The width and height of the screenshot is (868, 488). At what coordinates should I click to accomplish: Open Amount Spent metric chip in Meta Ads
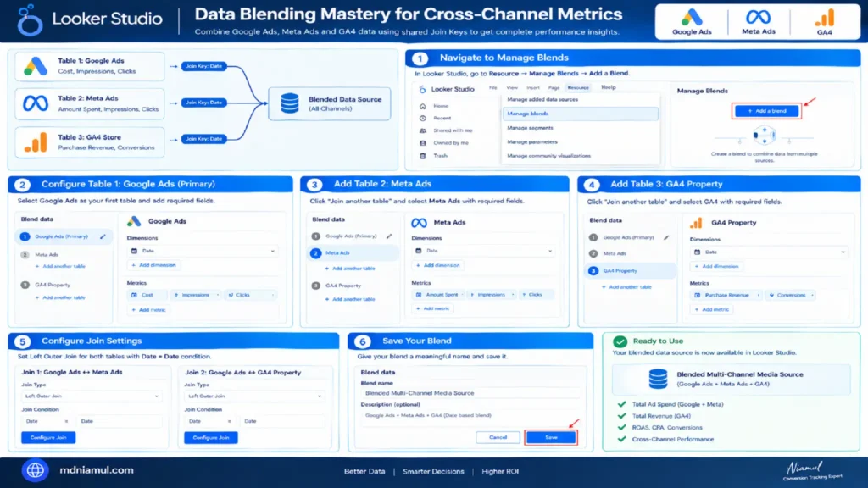438,295
